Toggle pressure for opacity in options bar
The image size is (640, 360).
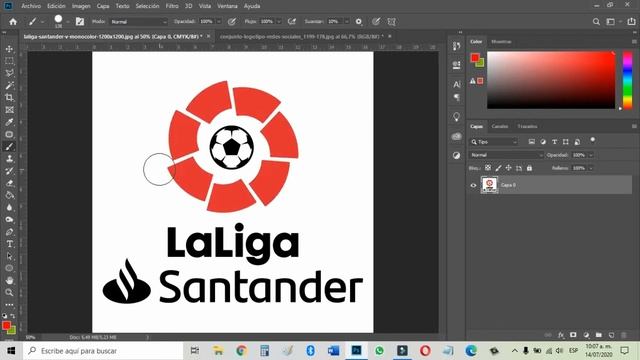pyautogui.click(x=231, y=22)
